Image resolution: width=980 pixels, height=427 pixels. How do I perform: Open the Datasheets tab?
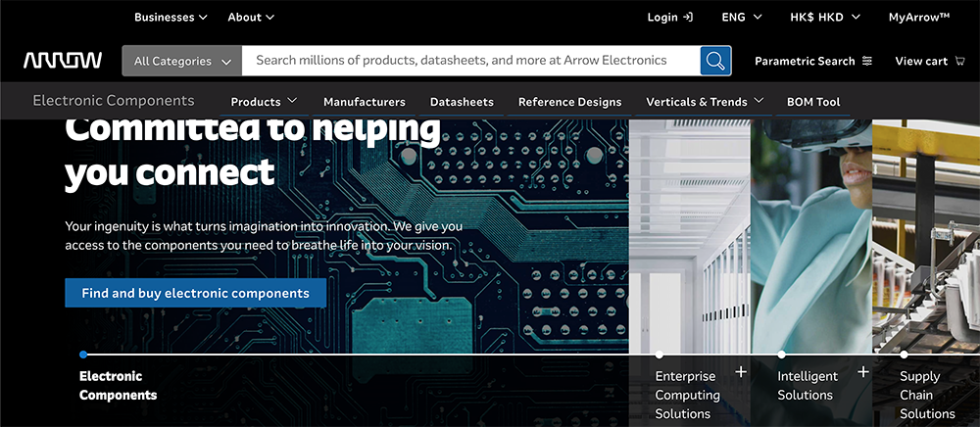(x=462, y=102)
